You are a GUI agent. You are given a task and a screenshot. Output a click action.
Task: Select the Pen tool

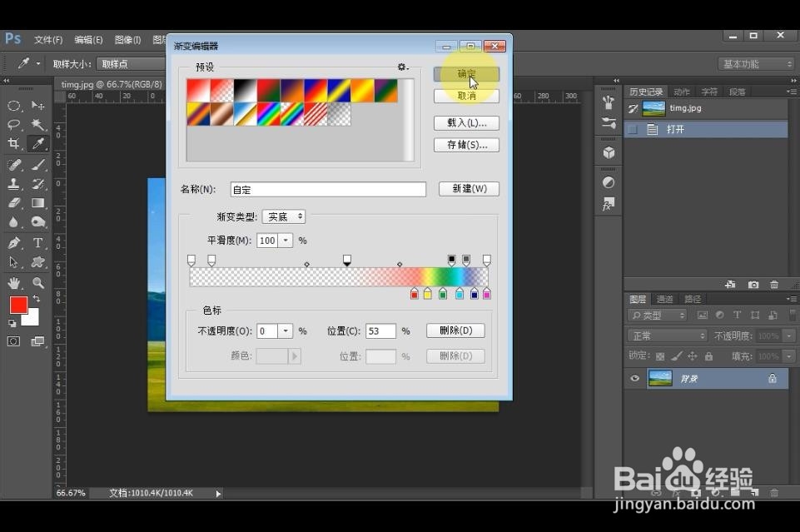coord(14,243)
